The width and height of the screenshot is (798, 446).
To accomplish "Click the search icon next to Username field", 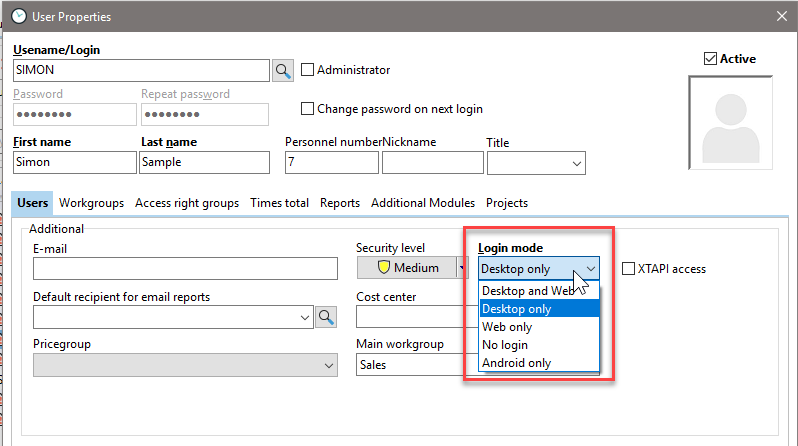I will point(283,71).
